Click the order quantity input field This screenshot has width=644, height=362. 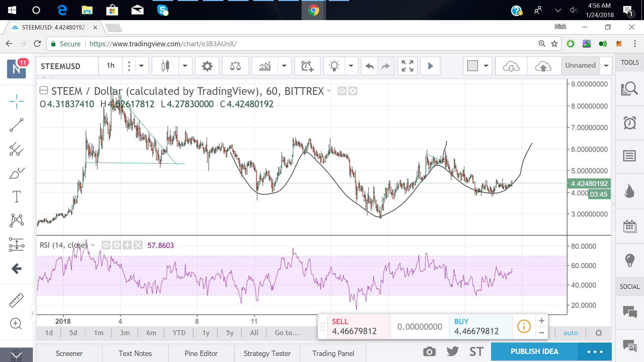pos(420,327)
